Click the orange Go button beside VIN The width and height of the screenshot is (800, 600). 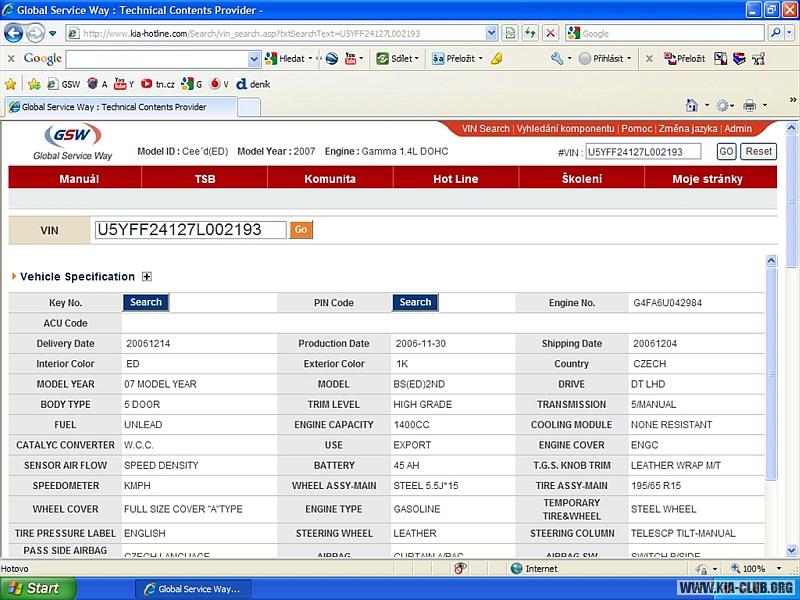point(301,230)
